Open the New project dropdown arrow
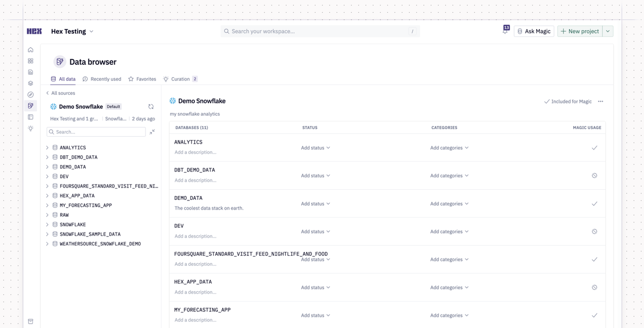Image resolution: width=644 pixels, height=328 pixels. click(608, 32)
